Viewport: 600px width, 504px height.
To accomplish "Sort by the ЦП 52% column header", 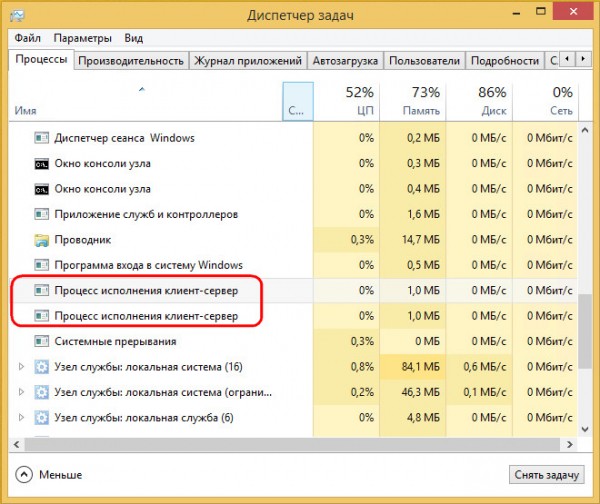I will tap(346, 101).
